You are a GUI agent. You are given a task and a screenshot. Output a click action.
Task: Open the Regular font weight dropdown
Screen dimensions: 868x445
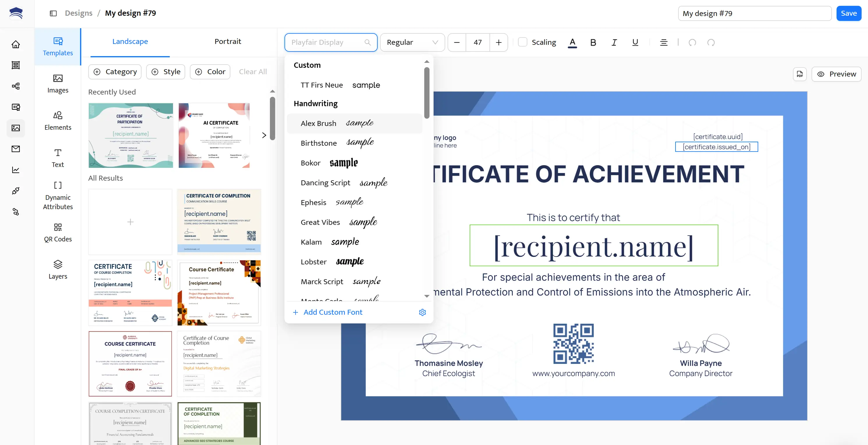coord(412,42)
